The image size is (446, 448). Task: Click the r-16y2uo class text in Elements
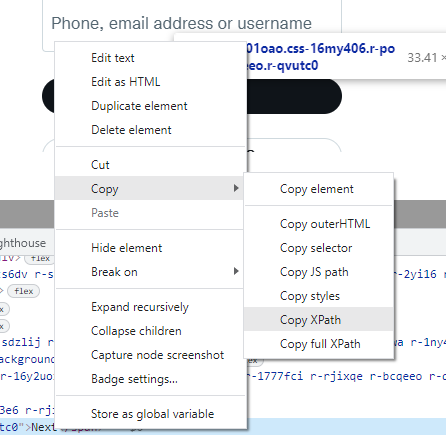pos(26,376)
